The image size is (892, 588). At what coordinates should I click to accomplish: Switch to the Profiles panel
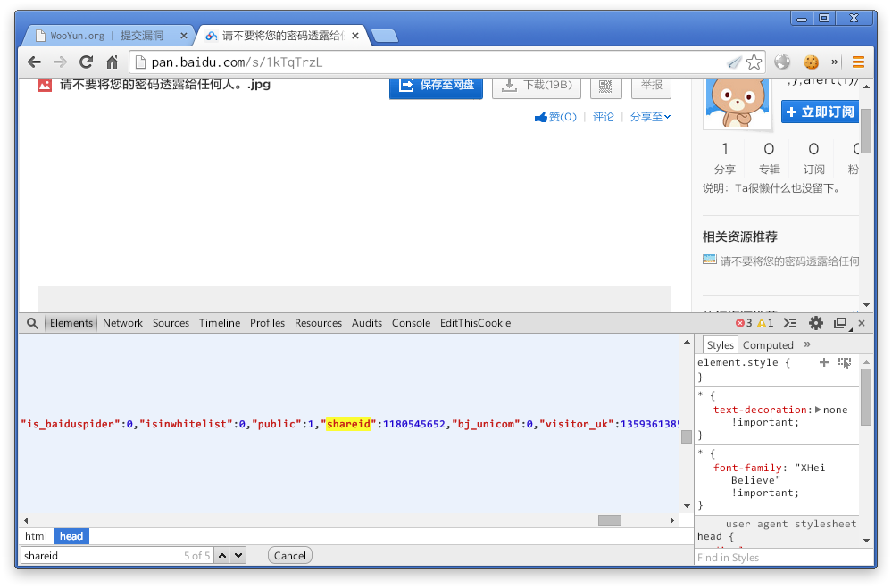[x=267, y=323]
